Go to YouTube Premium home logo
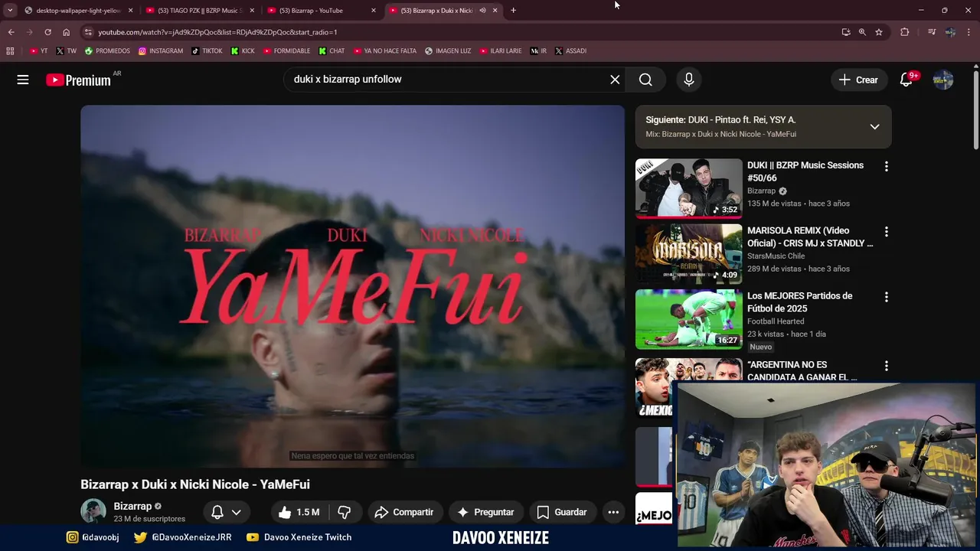The width and height of the screenshot is (980, 551). pyautogui.click(x=79, y=80)
